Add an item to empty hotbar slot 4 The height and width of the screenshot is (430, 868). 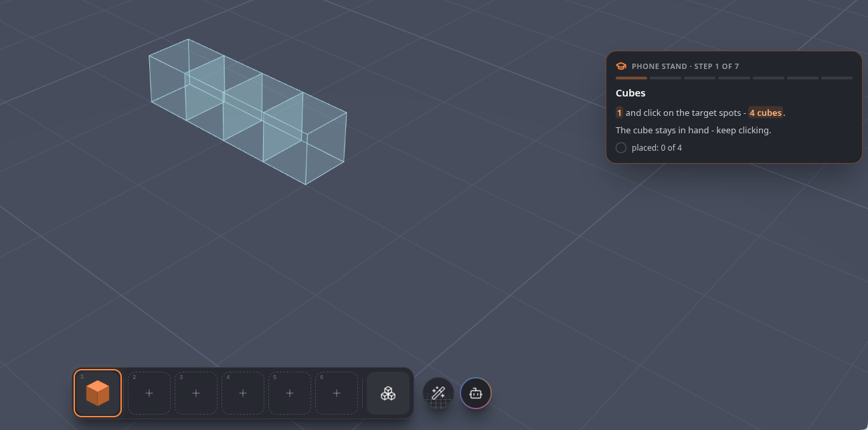point(243,393)
